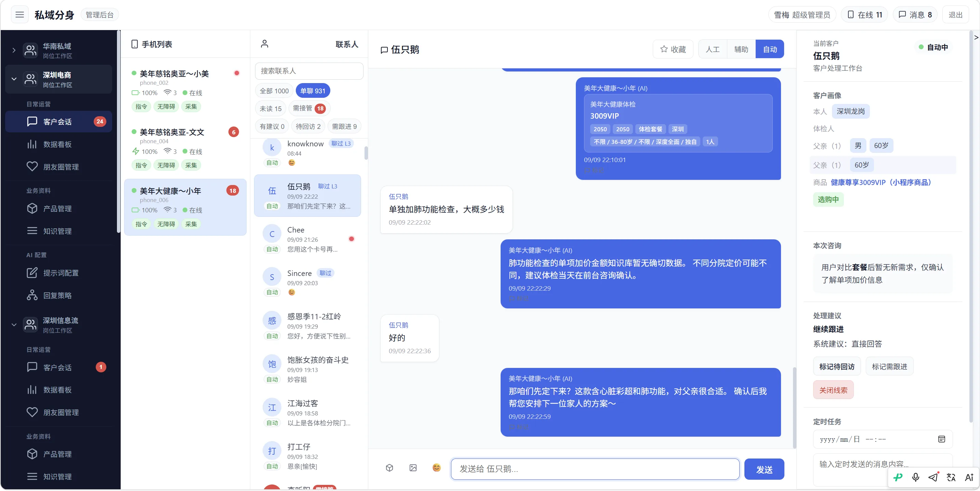980x491 pixels.
Task: Expand the 华南私域 workspace chevron
Action: [x=14, y=50]
